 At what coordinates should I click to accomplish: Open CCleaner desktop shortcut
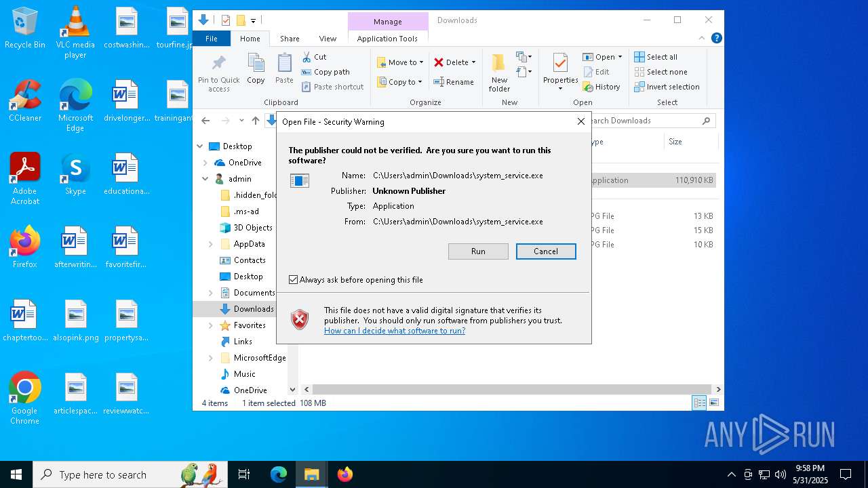coord(25,100)
